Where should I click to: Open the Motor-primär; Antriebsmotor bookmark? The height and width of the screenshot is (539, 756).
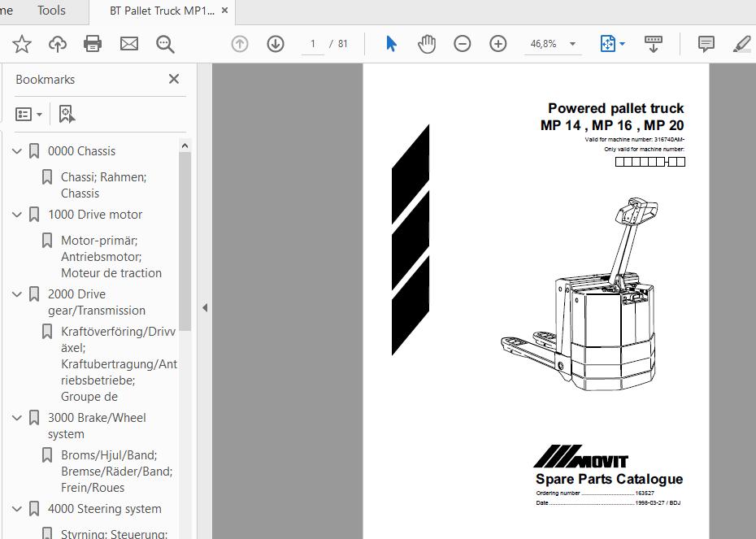(x=111, y=256)
